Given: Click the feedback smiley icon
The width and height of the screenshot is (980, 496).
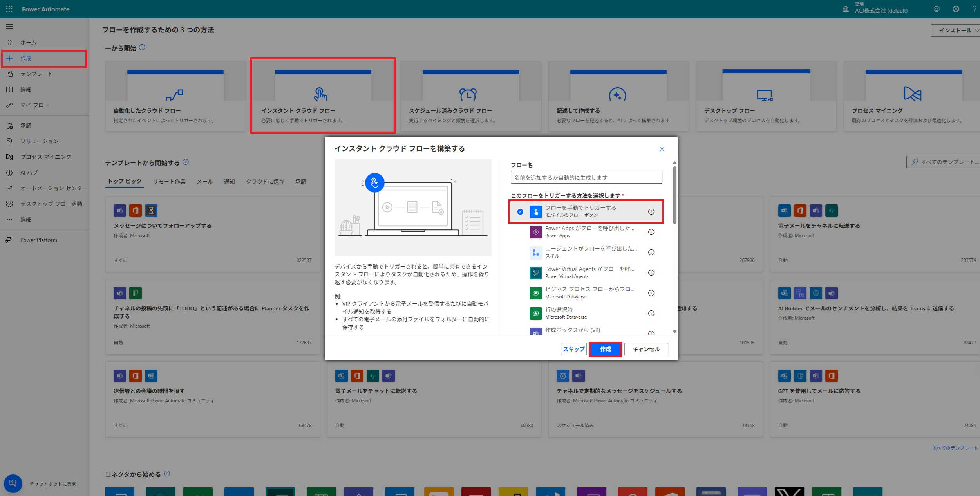Looking at the screenshot, I should point(937,9).
